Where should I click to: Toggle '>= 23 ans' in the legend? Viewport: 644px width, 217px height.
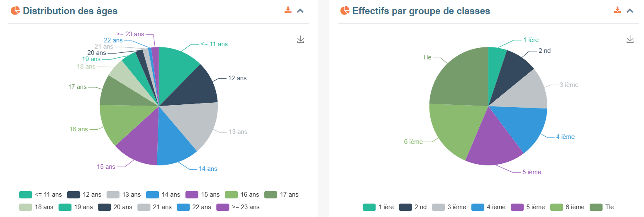(x=238, y=207)
